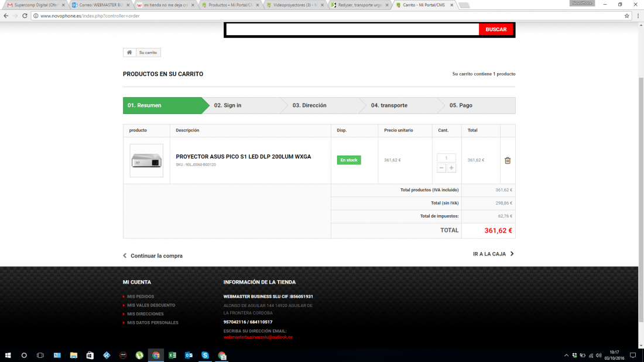Click the browser address bar URL
The image size is (644, 362).
pyautogui.click(x=90, y=16)
